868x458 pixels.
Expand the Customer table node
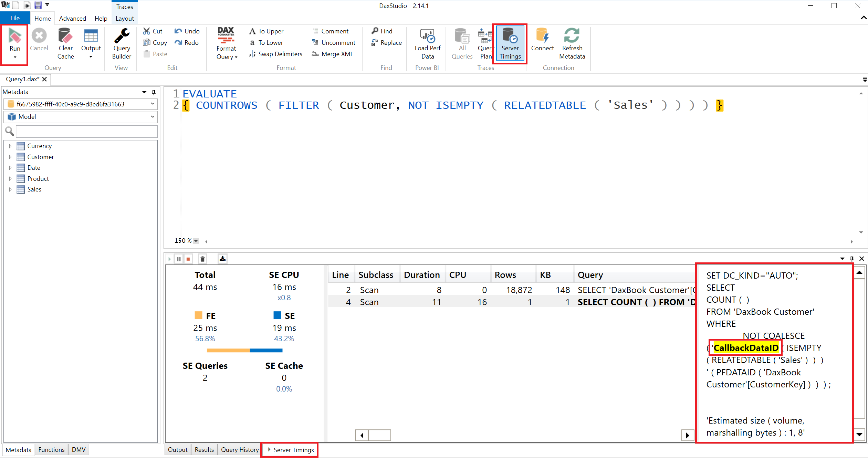tap(10, 157)
